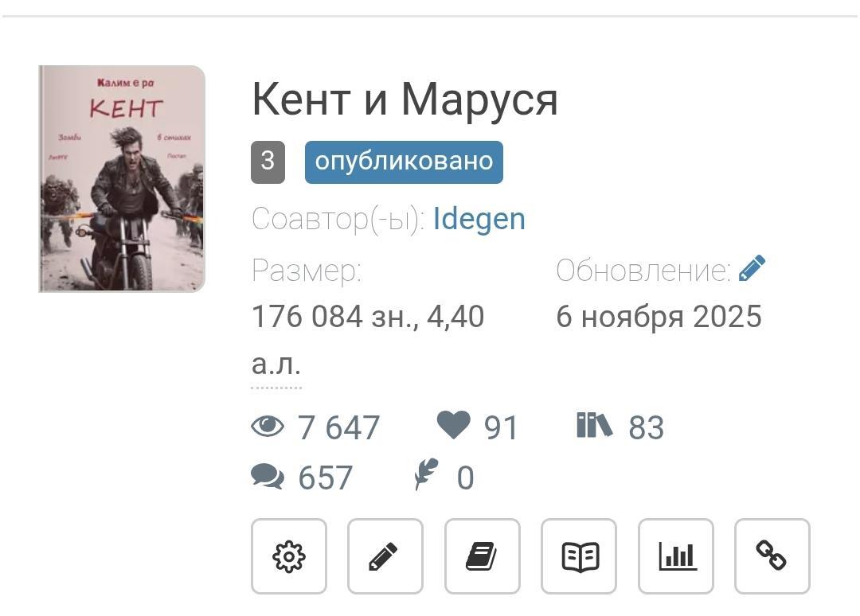Open book settings gear button
The image size is (860, 616).
coord(289,556)
